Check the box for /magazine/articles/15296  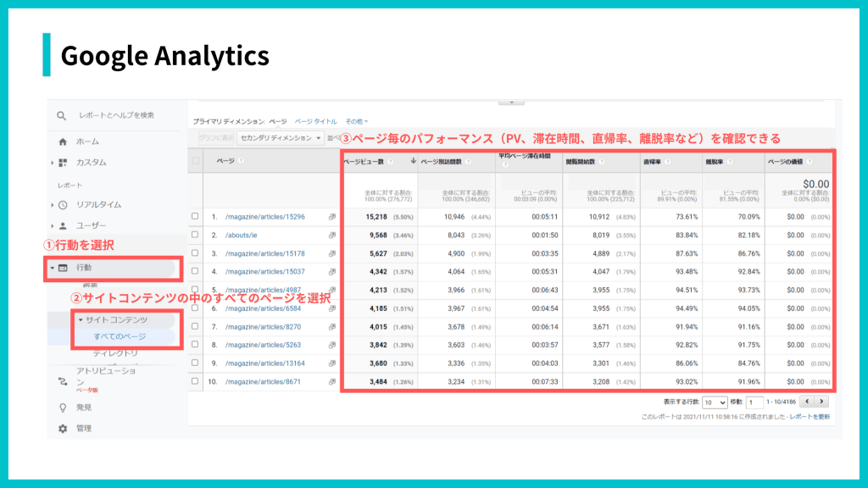pos(195,216)
